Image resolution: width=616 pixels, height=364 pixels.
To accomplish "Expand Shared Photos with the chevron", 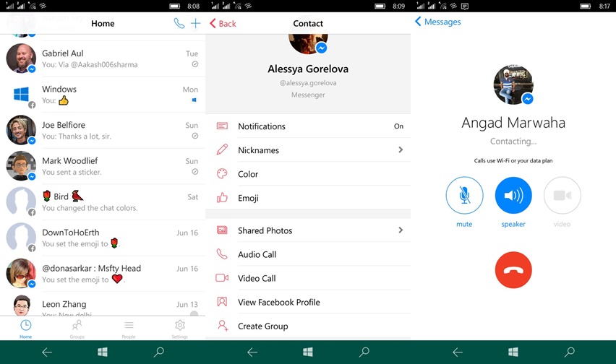I will pyautogui.click(x=401, y=230).
